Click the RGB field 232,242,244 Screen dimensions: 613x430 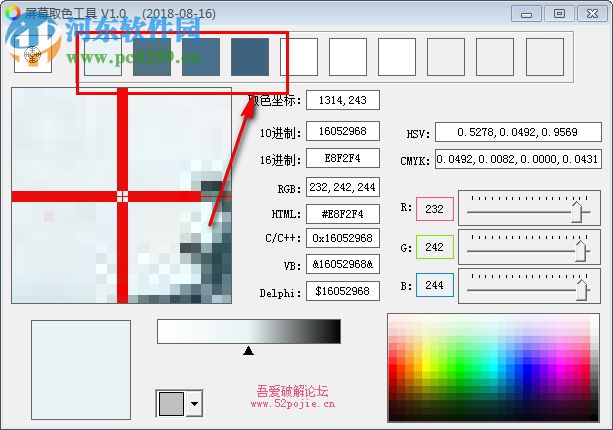click(343, 187)
